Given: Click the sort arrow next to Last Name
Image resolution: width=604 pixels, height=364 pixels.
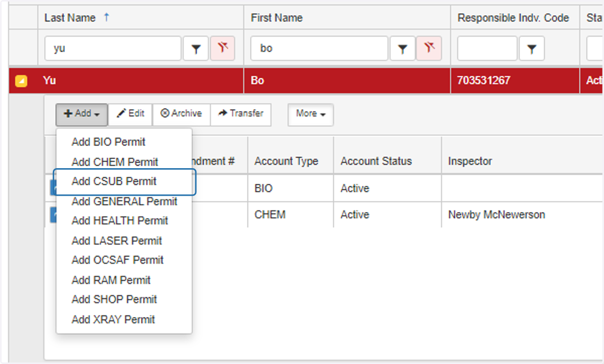Looking at the screenshot, I should point(106,18).
